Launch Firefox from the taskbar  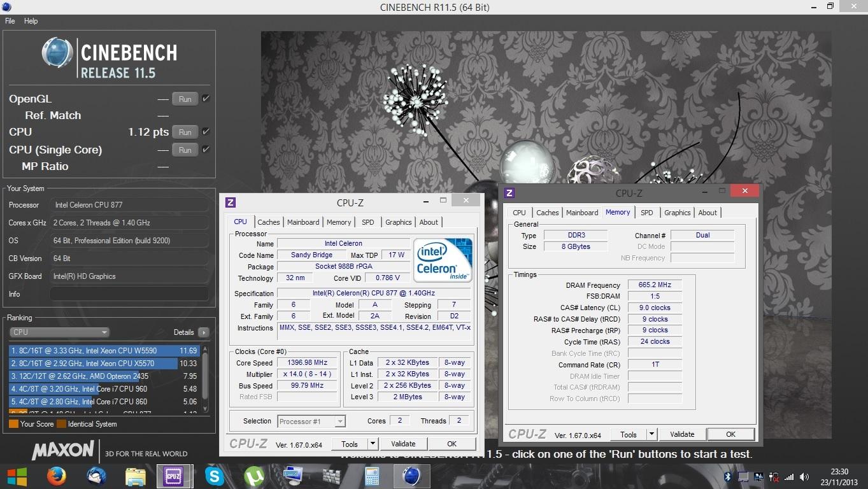57,476
